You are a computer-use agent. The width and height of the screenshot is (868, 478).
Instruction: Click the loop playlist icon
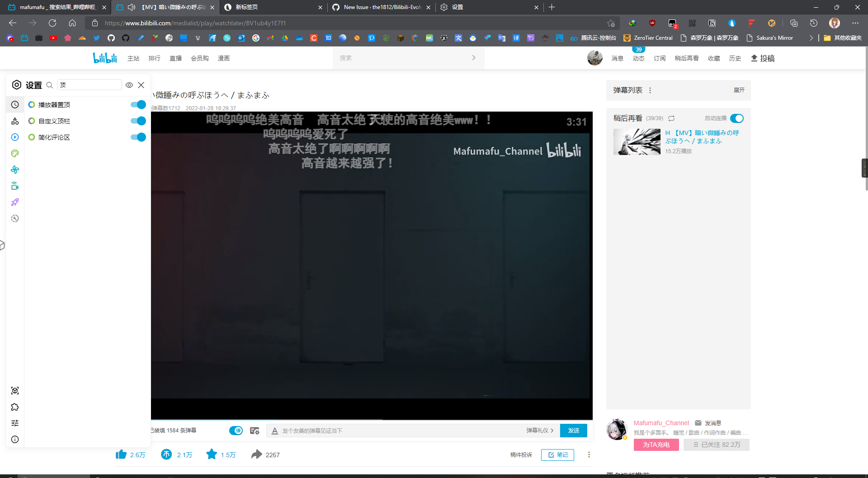671,118
